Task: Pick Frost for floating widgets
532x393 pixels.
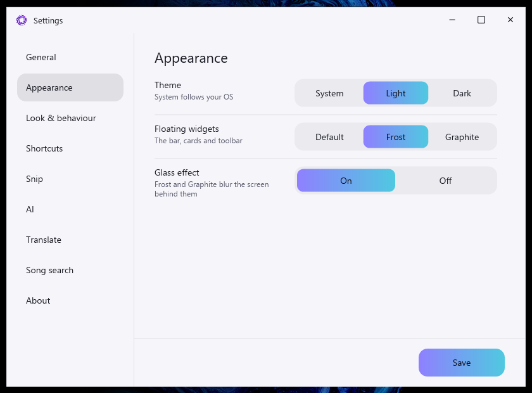Action: (396, 137)
